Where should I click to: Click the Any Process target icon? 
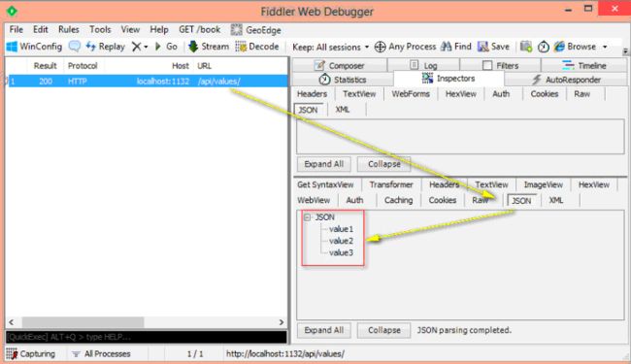380,47
